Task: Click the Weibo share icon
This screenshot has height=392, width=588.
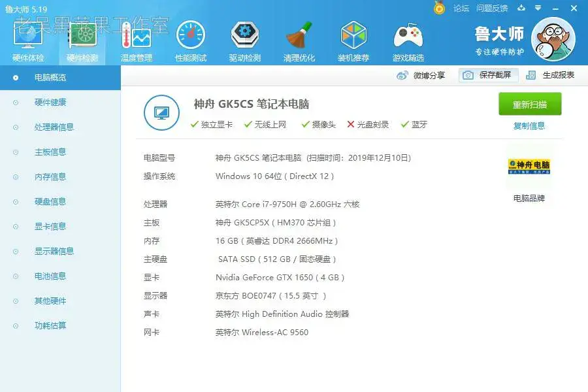Action: point(402,75)
